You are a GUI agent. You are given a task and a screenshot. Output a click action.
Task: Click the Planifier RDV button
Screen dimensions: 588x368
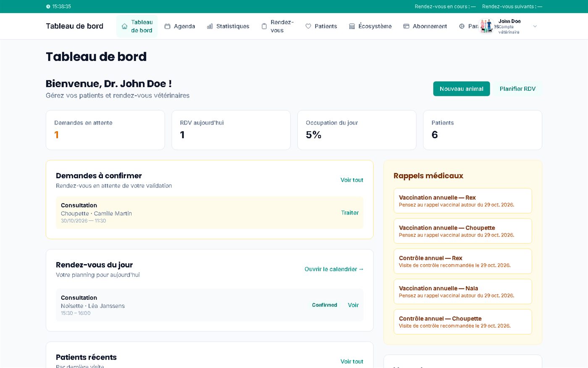click(517, 89)
